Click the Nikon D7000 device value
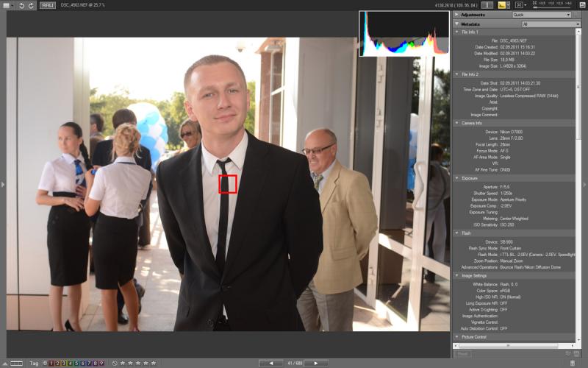 511,132
